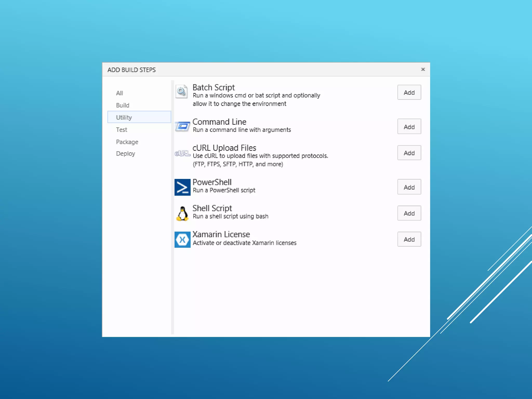532x399 pixels.
Task: Add the Command Line step
Action: tap(409, 127)
